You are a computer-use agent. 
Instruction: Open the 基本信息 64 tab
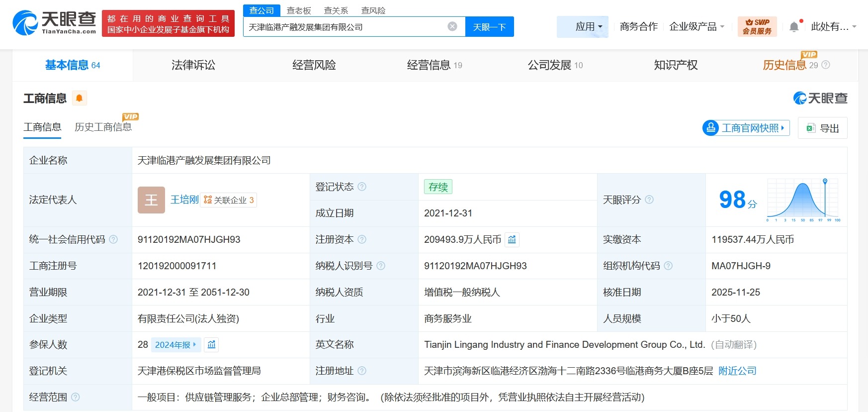[73, 65]
